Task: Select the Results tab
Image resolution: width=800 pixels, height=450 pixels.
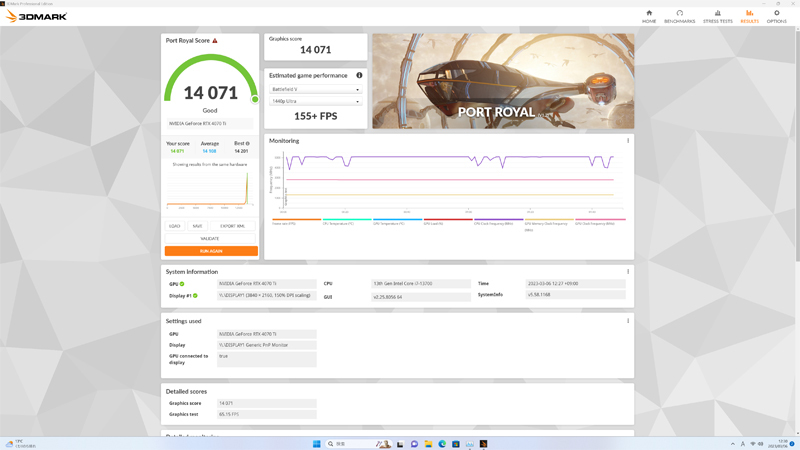Action: coord(749,16)
